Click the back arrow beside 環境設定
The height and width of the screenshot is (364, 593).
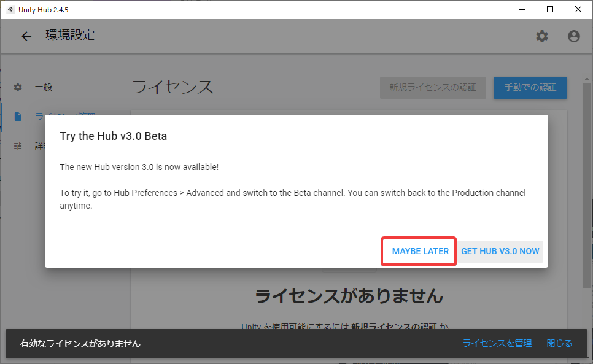pyautogui.click(x=26, y=36)
